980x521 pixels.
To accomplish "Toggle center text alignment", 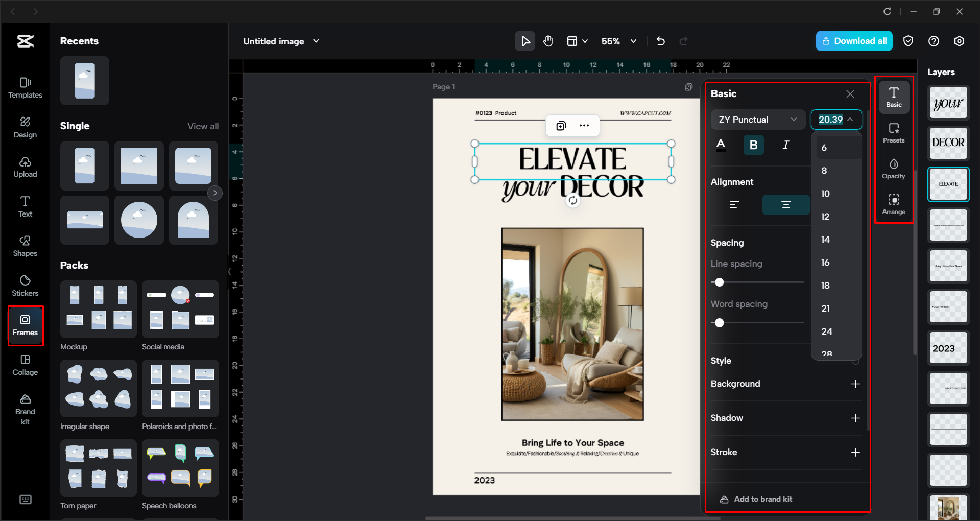I will click(x=785, y=204).
